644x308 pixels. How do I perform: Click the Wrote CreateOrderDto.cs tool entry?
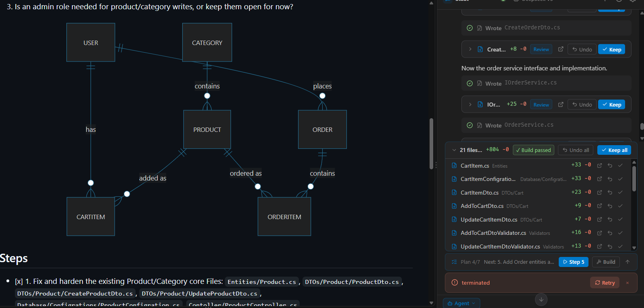(546, 28)
